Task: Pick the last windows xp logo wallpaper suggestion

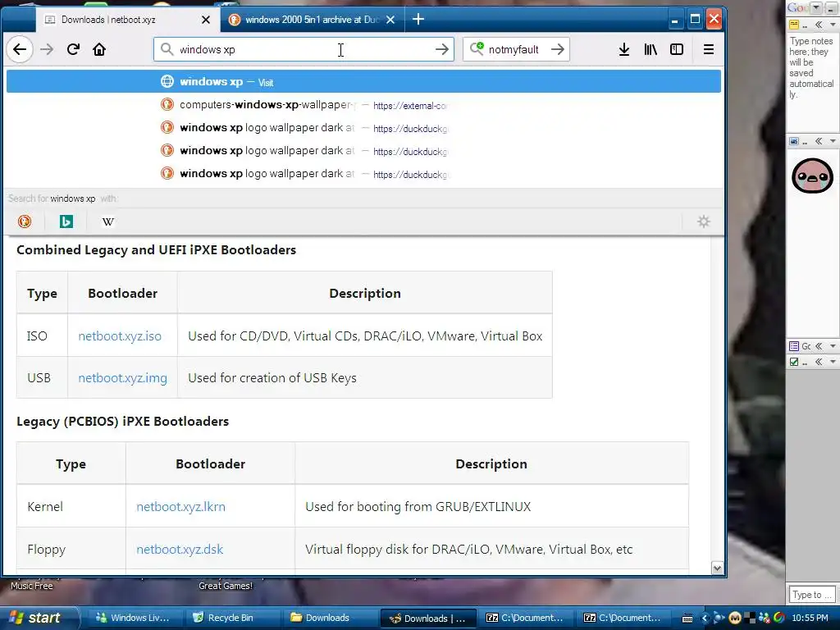Action: (x=363, y=174)
